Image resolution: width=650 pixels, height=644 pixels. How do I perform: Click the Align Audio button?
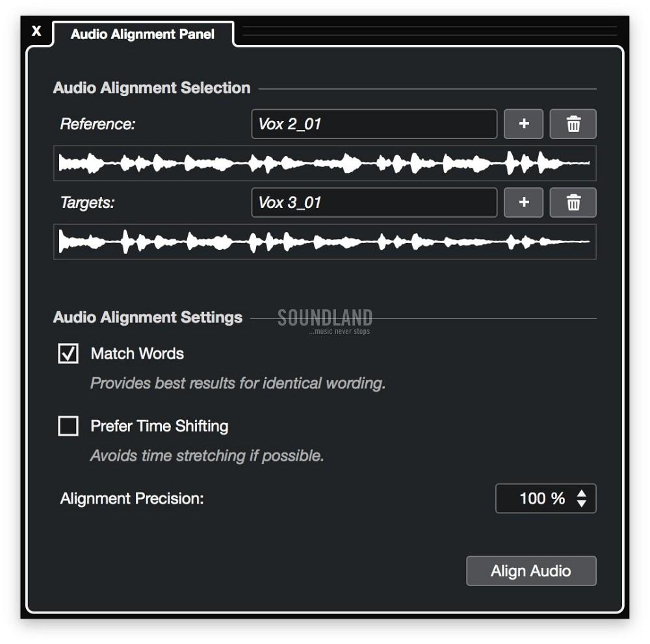(x=531, y=571)
